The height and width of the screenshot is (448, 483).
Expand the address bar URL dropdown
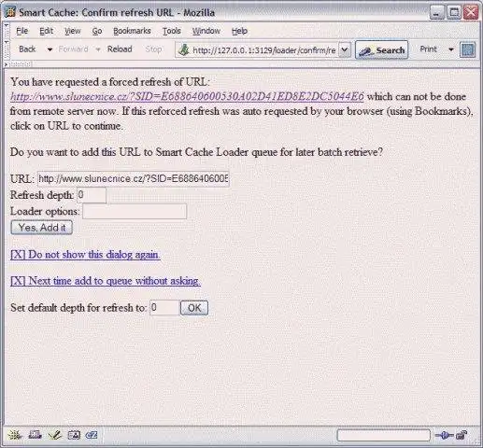pos(344,49)
